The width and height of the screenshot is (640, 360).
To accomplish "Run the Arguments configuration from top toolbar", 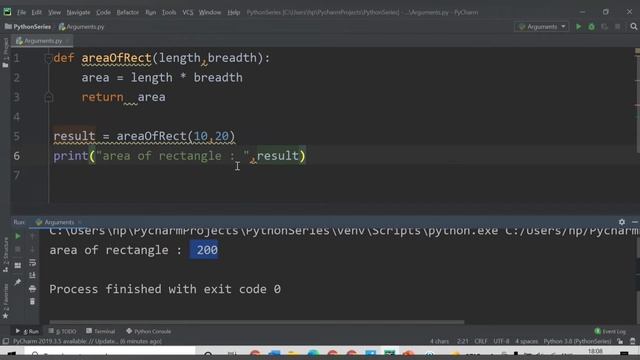I will tap(578, 27).
